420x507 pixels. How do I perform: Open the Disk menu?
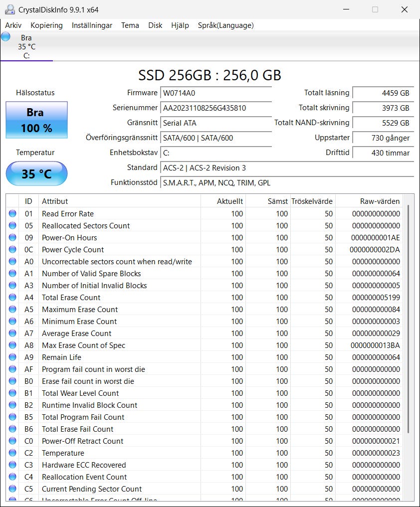coord(155,25)
